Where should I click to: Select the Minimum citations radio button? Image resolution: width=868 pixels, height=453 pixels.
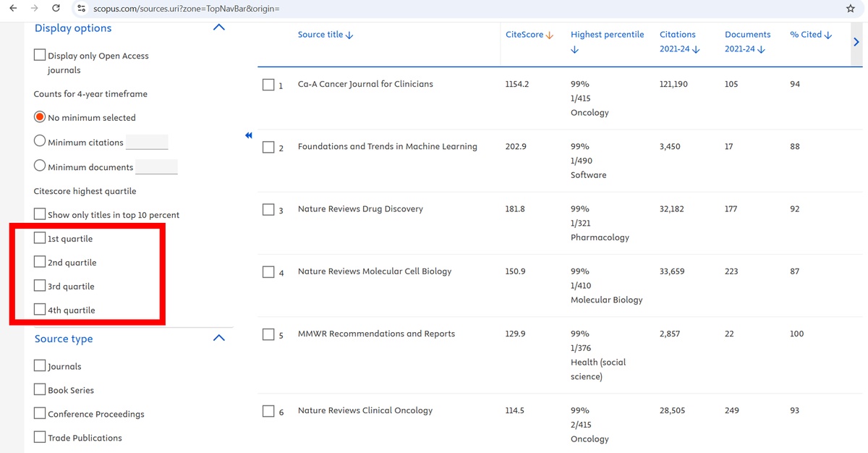tap(40, 142)
